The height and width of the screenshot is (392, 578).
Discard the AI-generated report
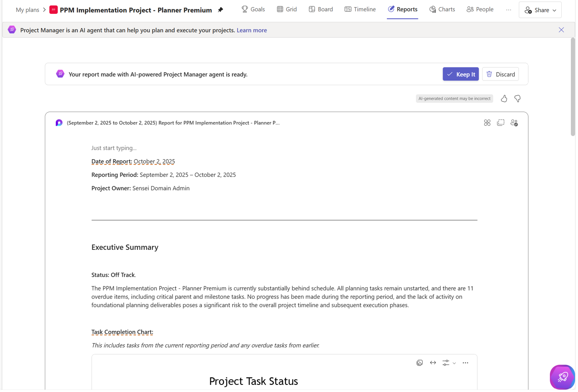point(500,74)
